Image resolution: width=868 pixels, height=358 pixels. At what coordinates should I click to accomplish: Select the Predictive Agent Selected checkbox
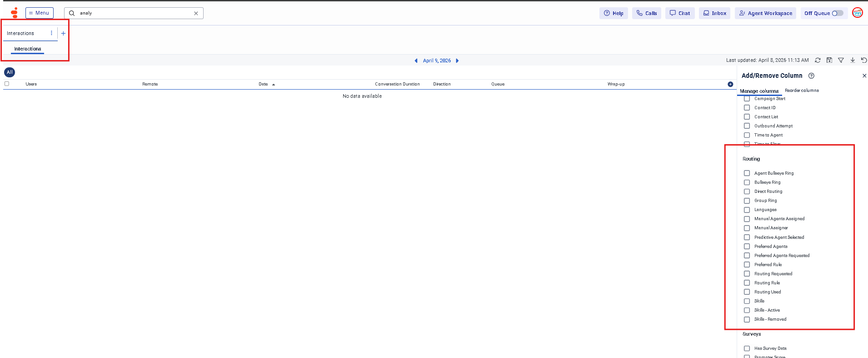point(747,237)
